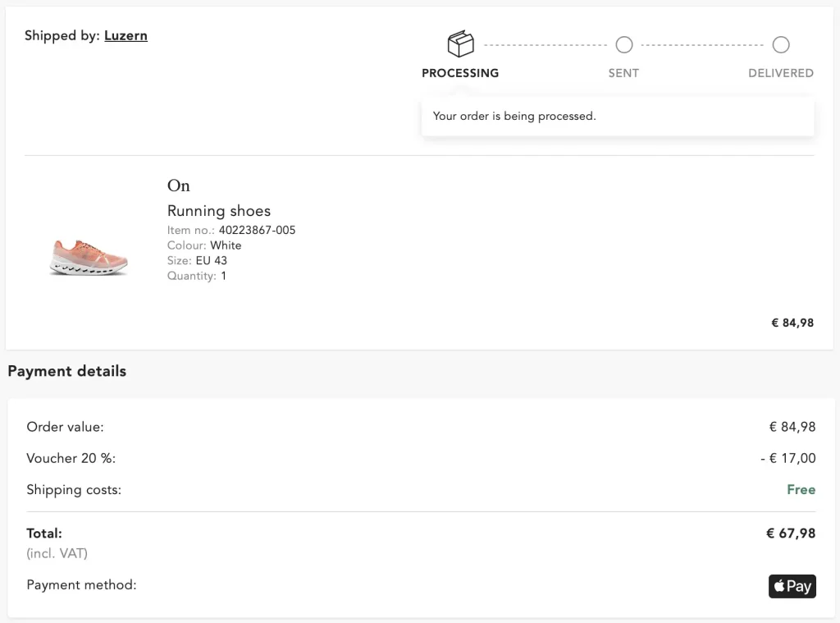Click the 'Total:' label
This screenshot has width=840, height=623.
click(44, 534)
